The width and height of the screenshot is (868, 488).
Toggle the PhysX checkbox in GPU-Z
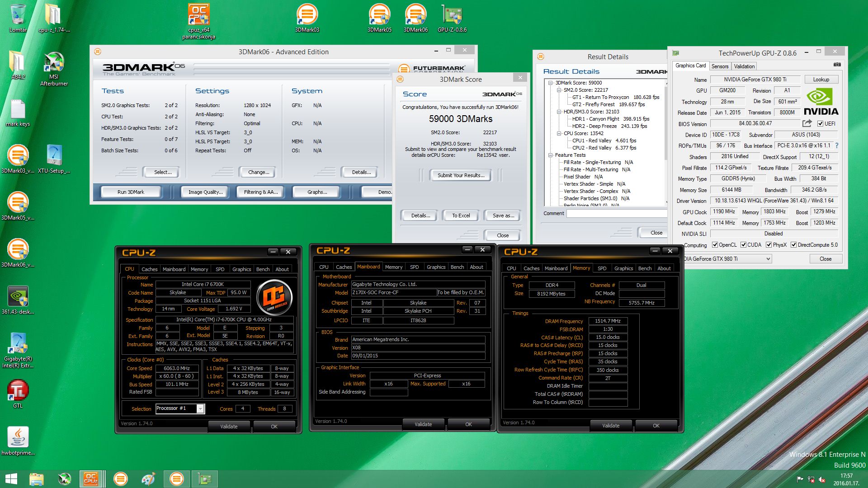point(769,245)
